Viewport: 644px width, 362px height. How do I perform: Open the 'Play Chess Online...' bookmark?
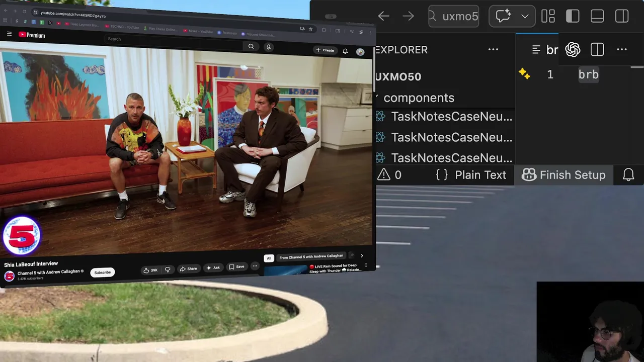pyautogui.click(x=160, y=29)
